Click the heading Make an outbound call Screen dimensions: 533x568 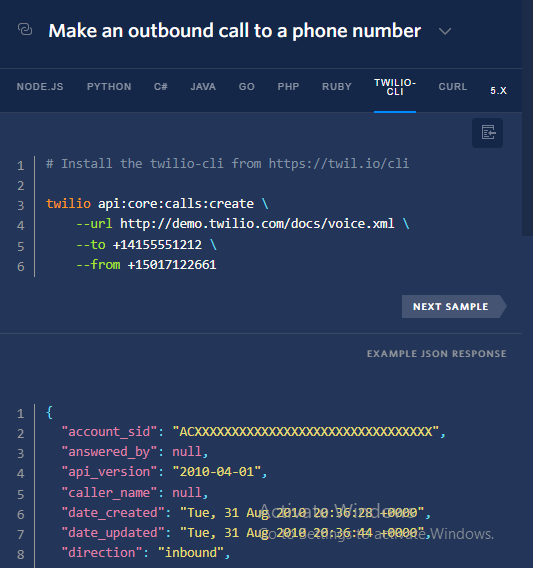[x=234, y=31]
